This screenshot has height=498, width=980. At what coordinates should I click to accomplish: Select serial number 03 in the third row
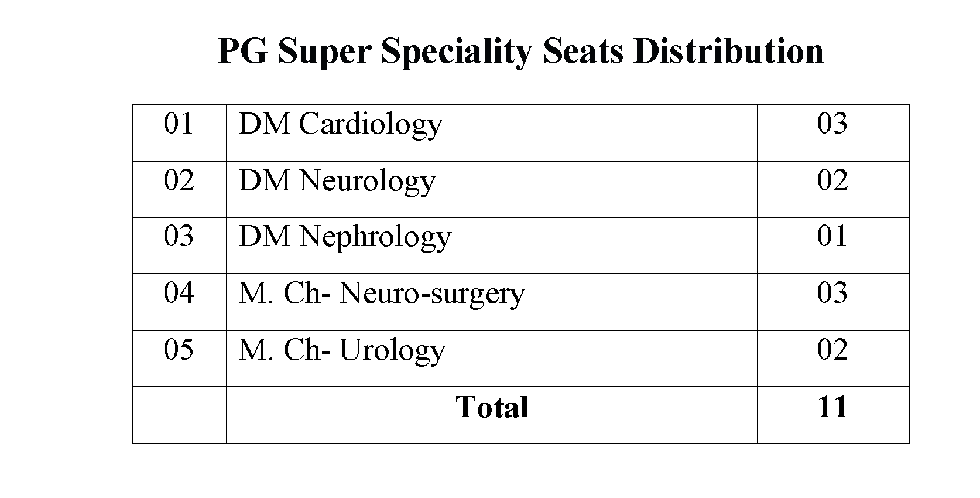tap(179, 237)
